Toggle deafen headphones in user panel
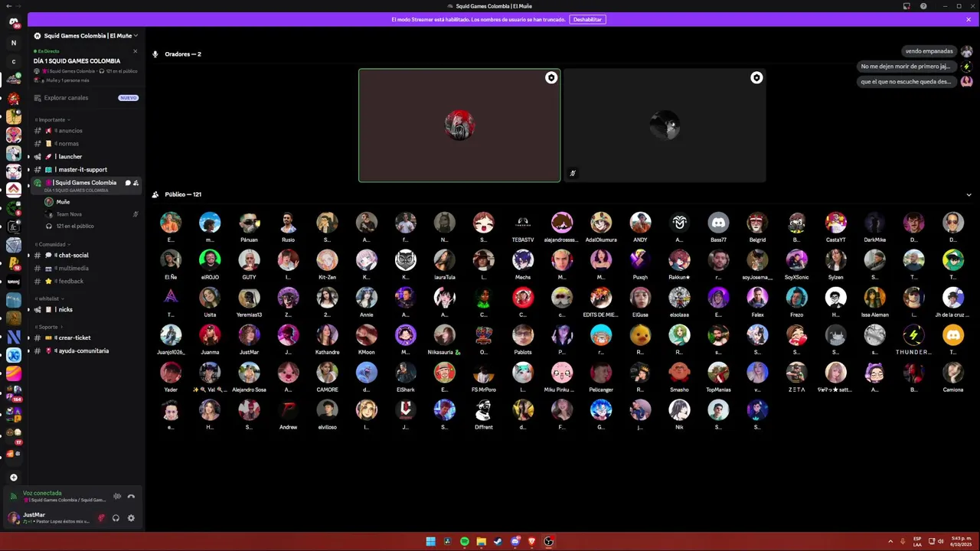The width and height of the screenshot is (980, 551). (116, 518)
